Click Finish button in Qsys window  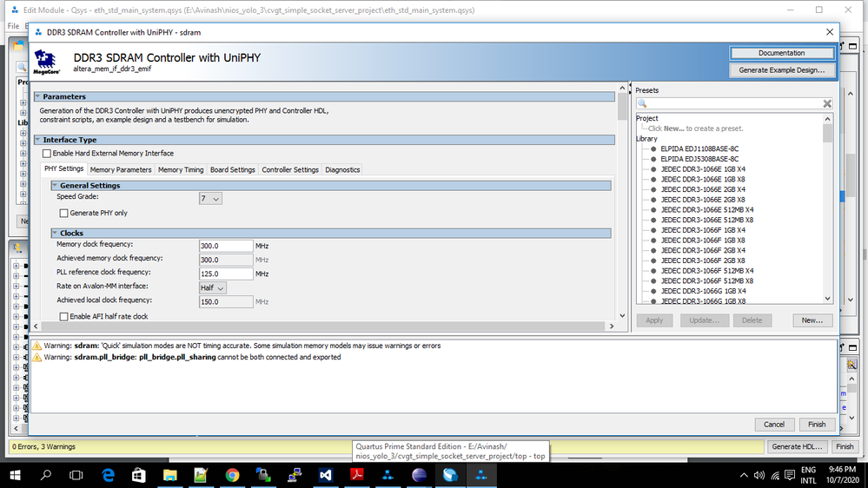point(845,446)
